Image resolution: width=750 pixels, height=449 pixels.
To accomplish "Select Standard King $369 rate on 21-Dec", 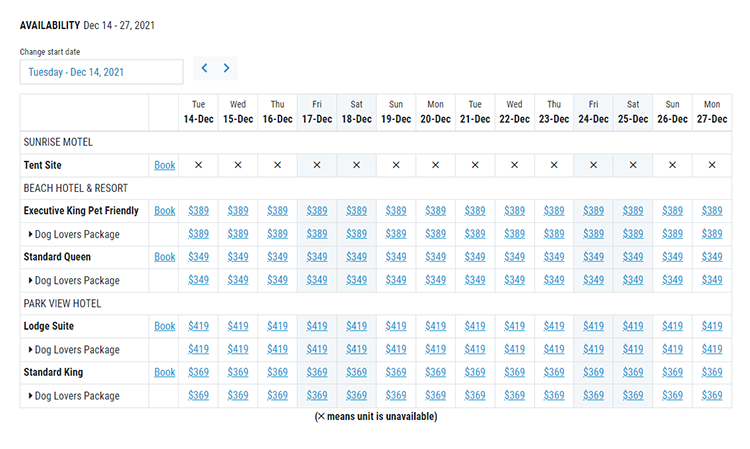I will pos(475,372).
